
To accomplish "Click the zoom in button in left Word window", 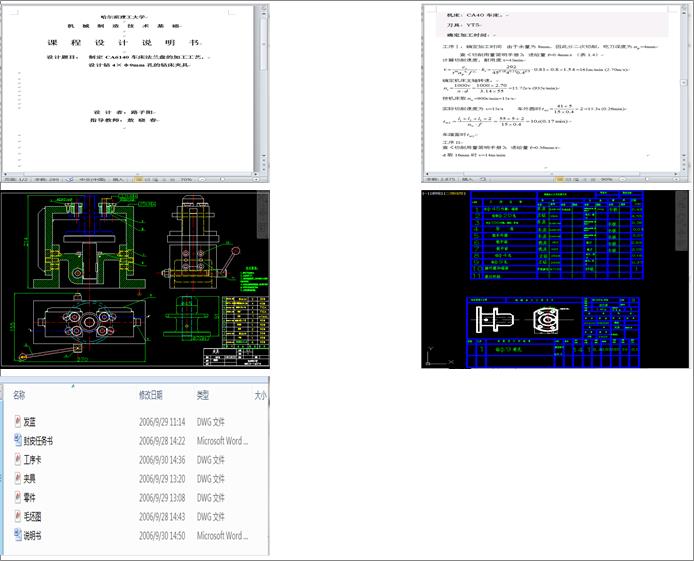I will point(256,180).
